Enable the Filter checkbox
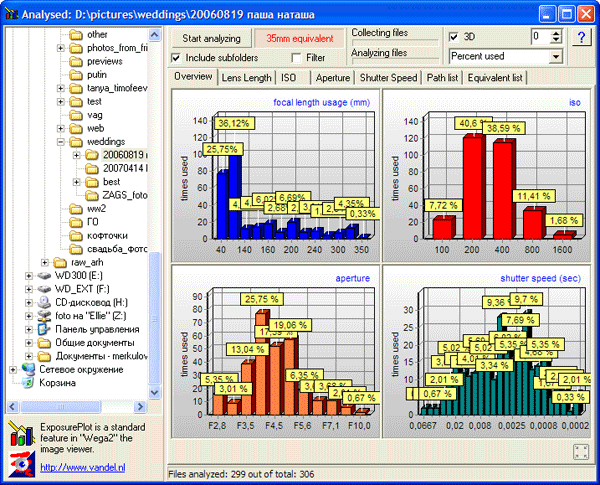Viewport: 600px width, 485px height. 296,58
